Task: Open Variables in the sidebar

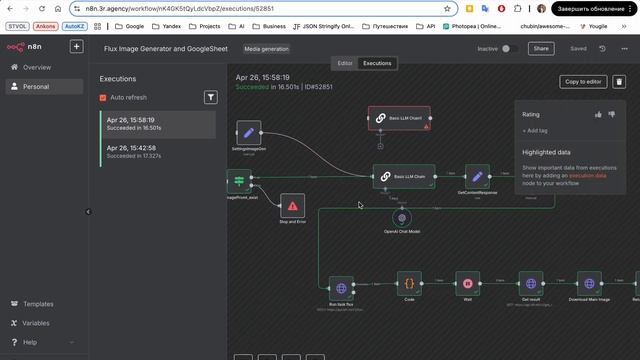Action: pos(36,323)
